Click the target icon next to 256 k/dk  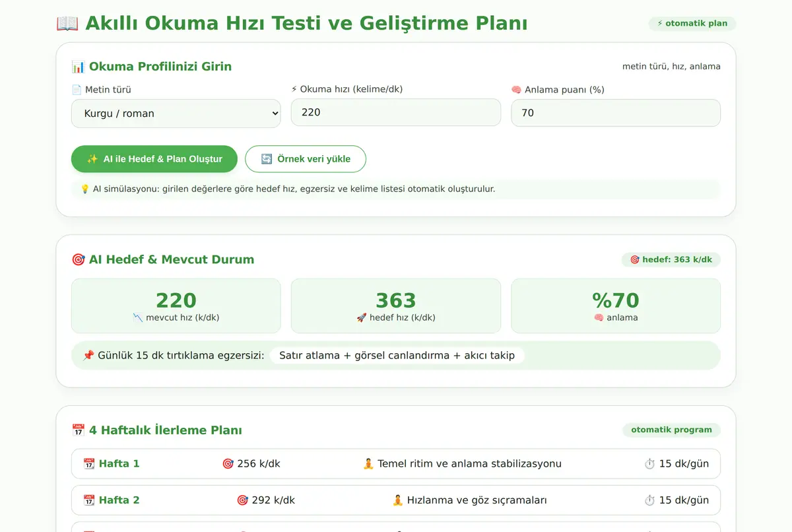click(x=228, y=464)
